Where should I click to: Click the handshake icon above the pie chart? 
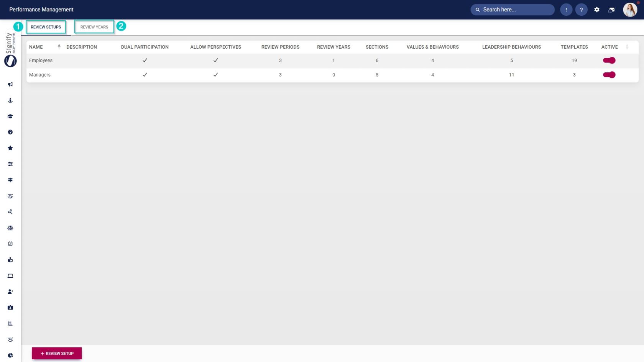point(10,339)
